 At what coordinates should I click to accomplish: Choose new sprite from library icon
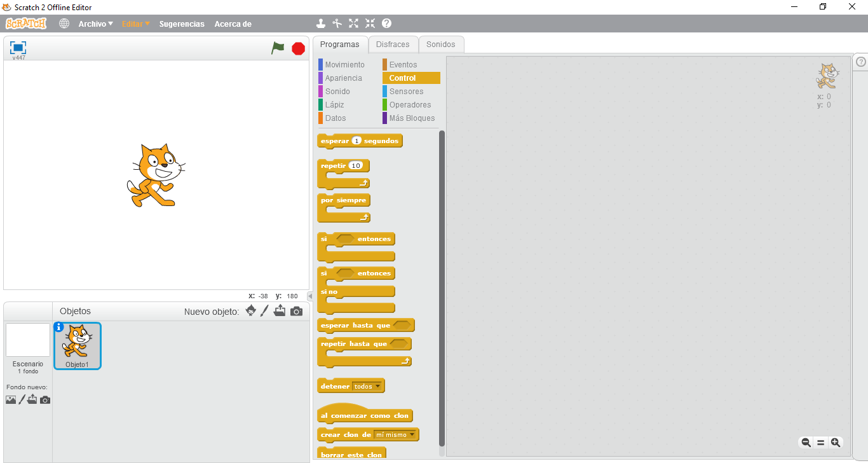coord(250,311)
